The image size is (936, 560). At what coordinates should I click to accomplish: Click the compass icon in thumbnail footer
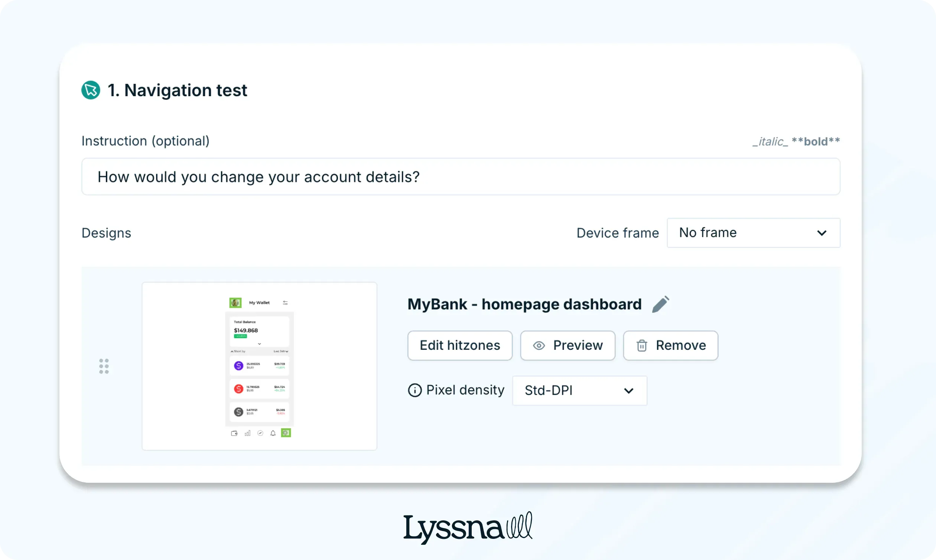click(260, 433)
